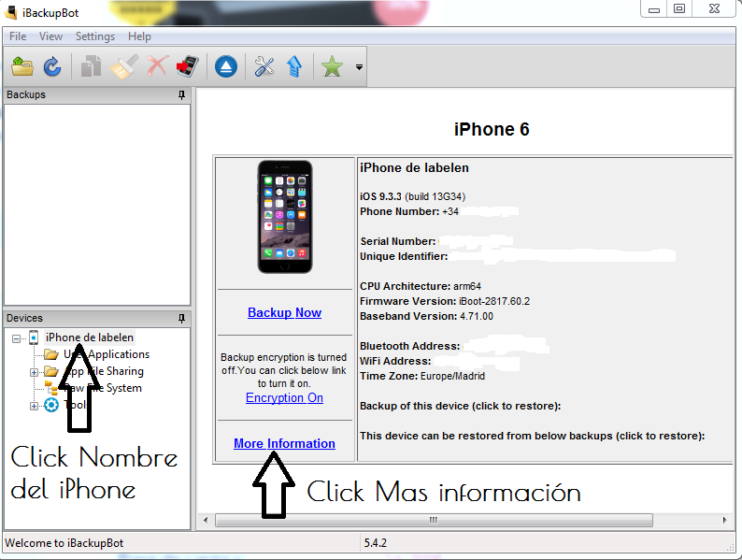This screenshot has height=560, width=742.
Task: Expand the App File Sharing node
Action: (35, 372)
